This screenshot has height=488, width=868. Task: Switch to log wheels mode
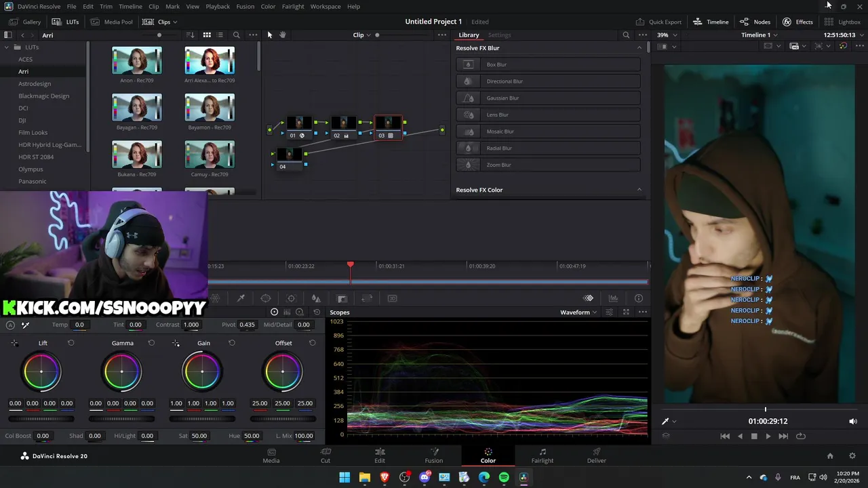click(300, 312)
